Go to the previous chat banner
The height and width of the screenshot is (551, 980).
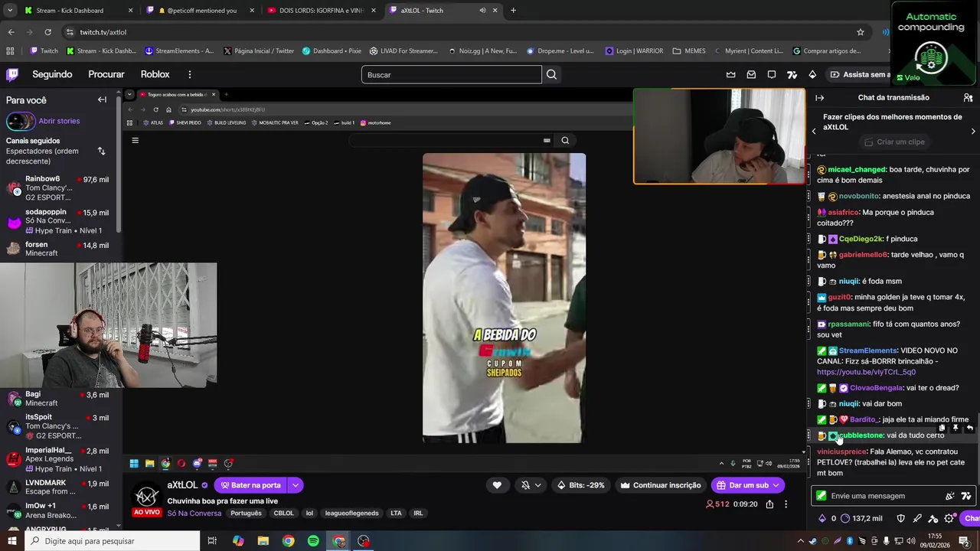click(814, 131)
